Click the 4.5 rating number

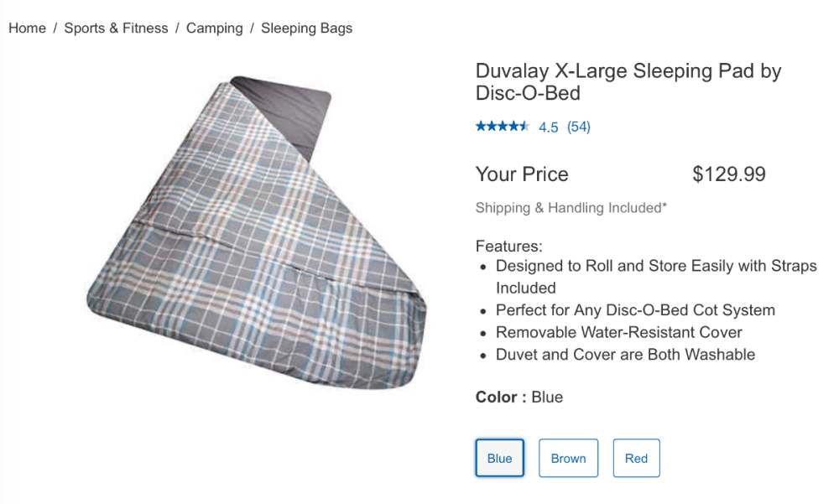pyautogui.click(x=548, y=127)
